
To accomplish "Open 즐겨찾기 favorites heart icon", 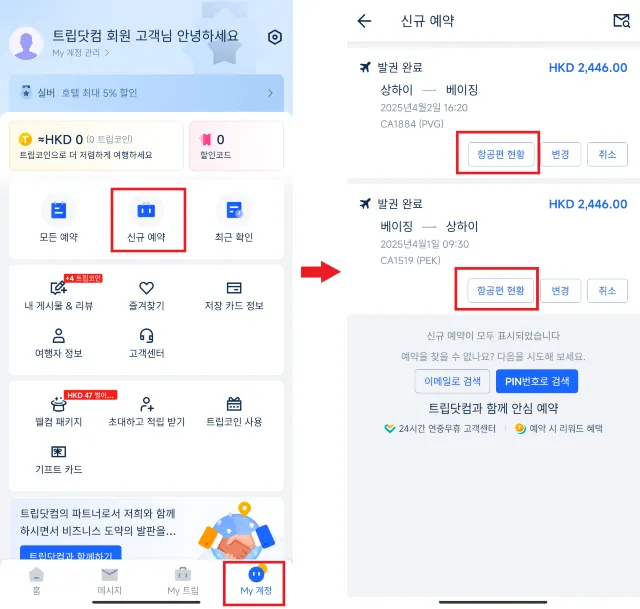I will (147, 288).
